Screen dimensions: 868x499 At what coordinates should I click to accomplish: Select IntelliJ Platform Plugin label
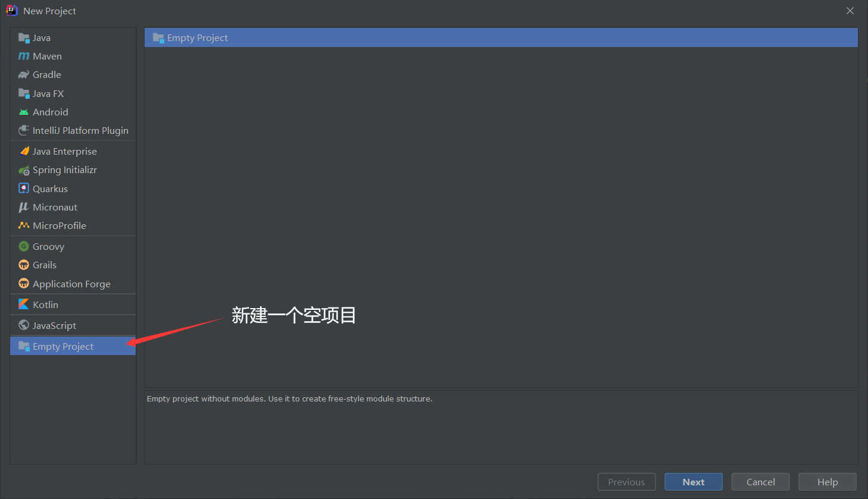(x=80, y=130)
